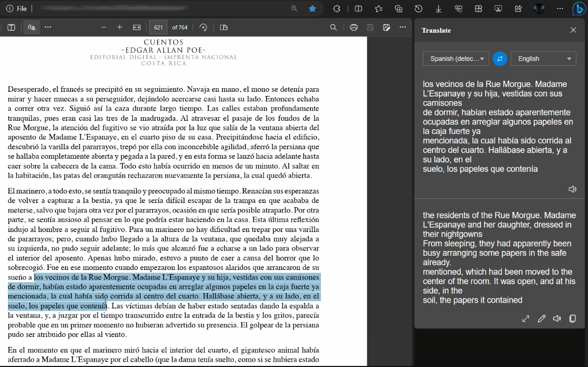
Task: Click the 'COSTA RICA' header line
Action: click(x=164, y=64)
